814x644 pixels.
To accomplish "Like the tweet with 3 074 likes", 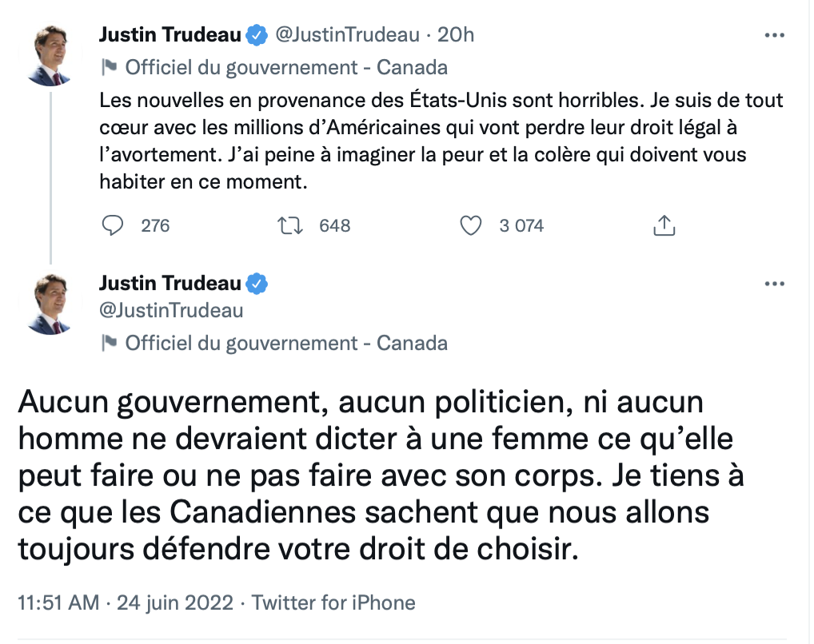I will pos(471,226).
